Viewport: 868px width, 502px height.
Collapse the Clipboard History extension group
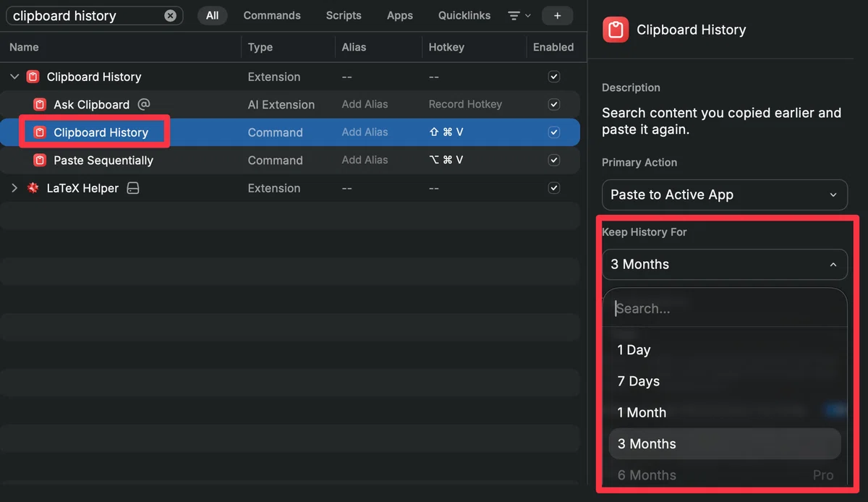point(14,77)
